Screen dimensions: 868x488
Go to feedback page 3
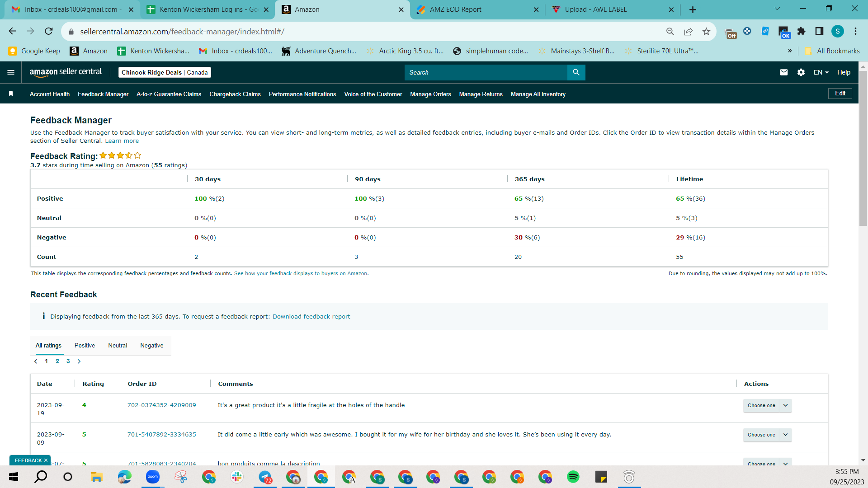(x=68, y=361)
